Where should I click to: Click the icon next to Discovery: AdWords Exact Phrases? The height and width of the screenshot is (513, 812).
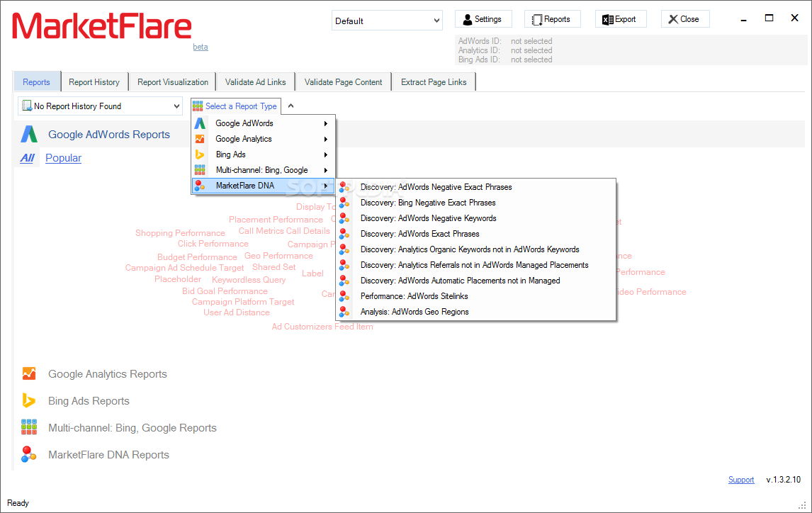(x=344, y=233)
